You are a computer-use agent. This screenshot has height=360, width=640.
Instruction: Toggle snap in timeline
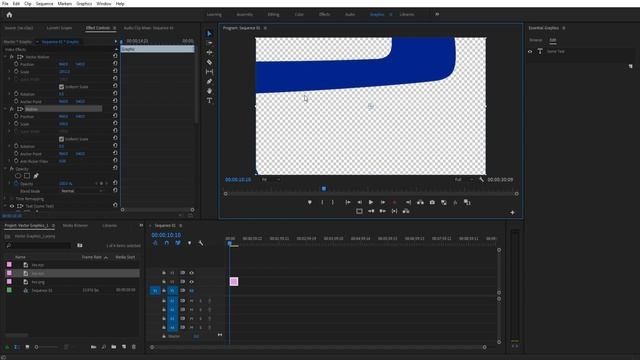[167, 243]
